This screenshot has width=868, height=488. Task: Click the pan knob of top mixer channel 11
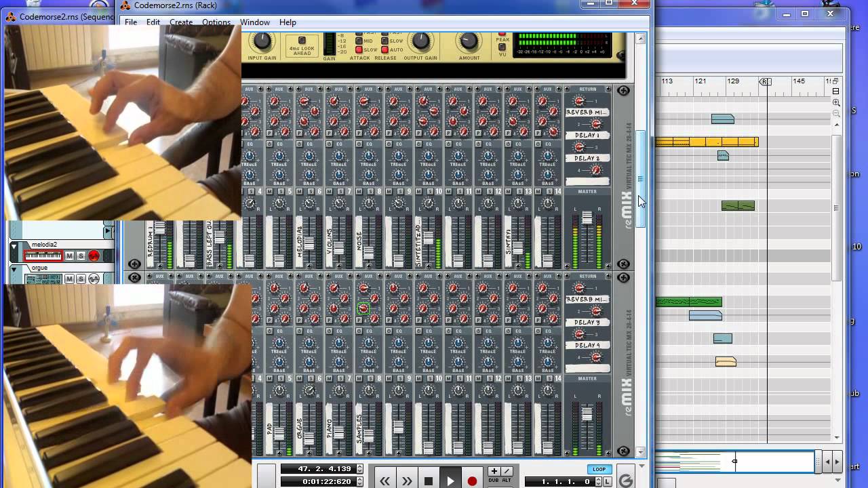[458, 203]
